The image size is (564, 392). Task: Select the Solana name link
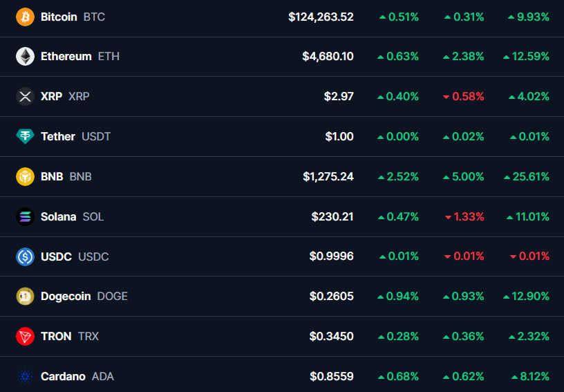[58, 216]
